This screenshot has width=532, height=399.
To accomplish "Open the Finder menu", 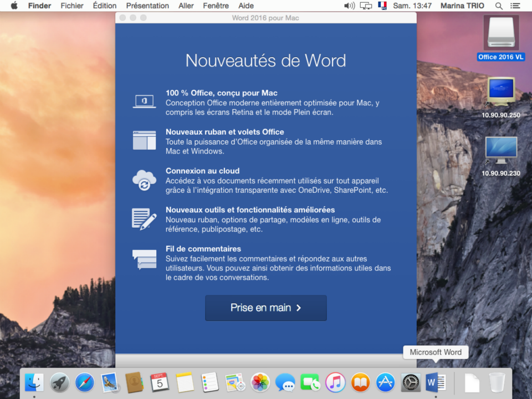I will click(39, 6).
